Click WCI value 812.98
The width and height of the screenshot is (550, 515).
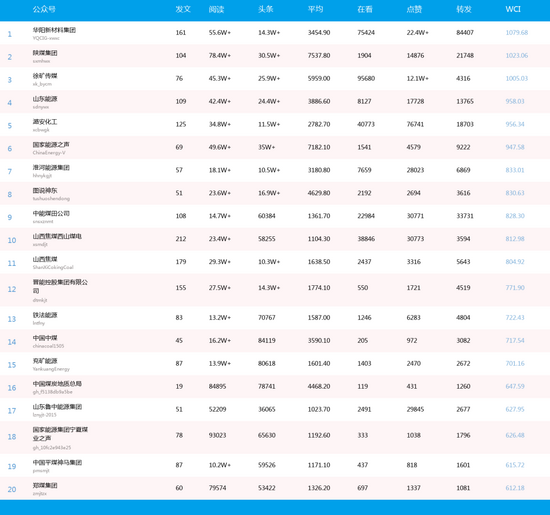pos(515,239)
